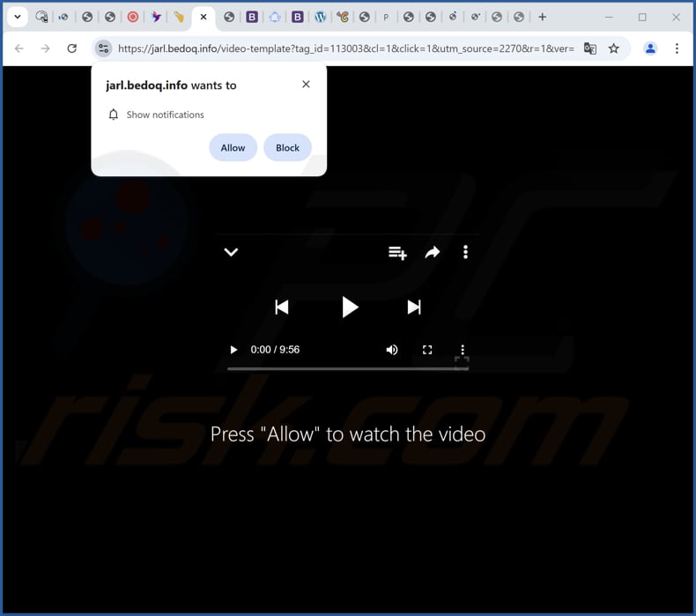Skip to the next video
696x616 pixels.
[x=414, y=307]
